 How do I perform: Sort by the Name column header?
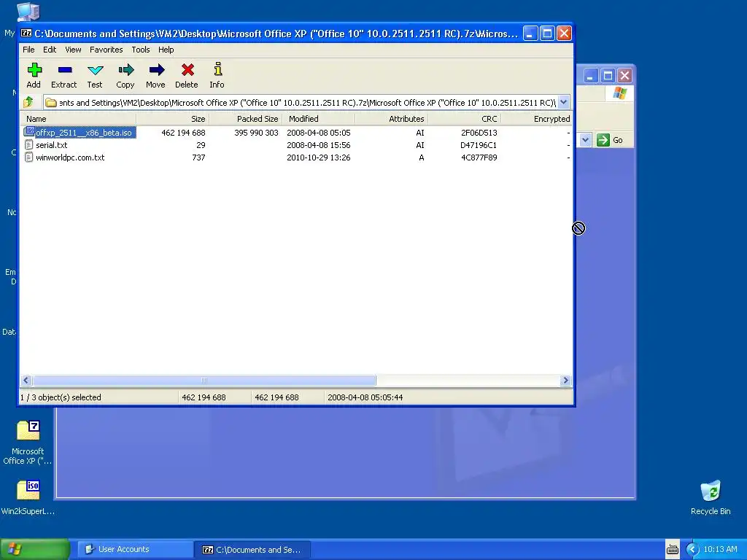(x=78, y=119)
